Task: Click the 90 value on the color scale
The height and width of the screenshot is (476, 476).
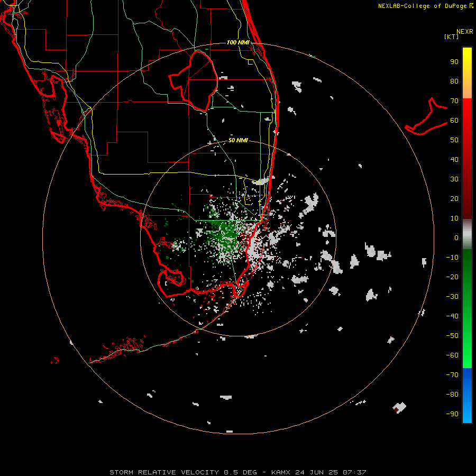Action: [x=454, y=62]
